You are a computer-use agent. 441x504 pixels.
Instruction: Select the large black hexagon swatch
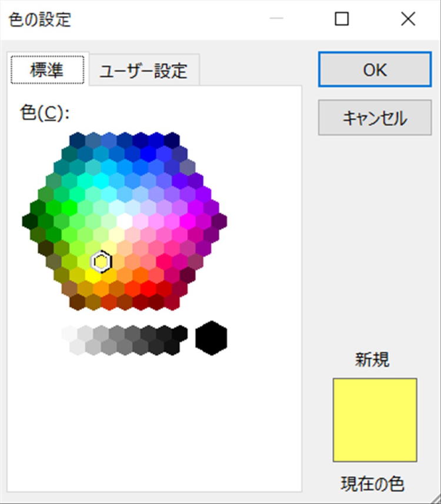[x=211, y=338]
